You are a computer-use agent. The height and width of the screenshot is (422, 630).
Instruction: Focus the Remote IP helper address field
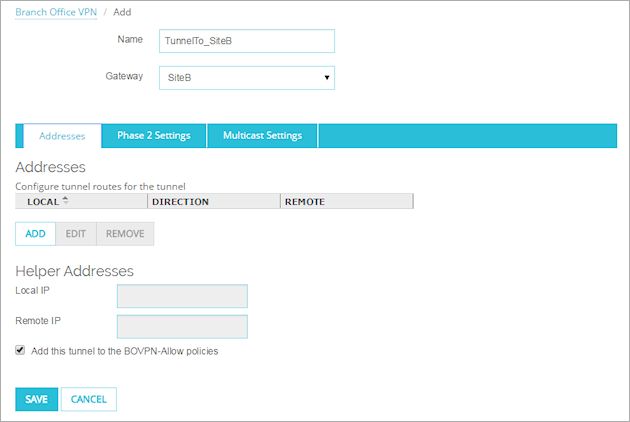(182, 327)
